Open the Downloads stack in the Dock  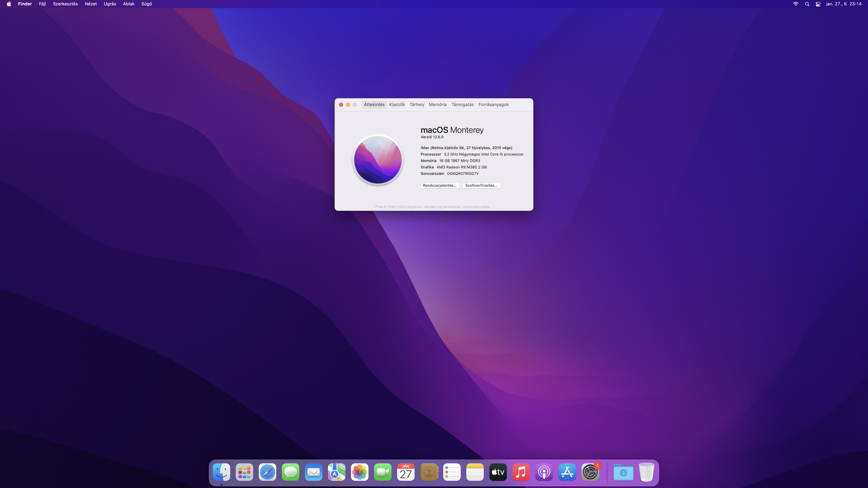[x=623, y=472]
